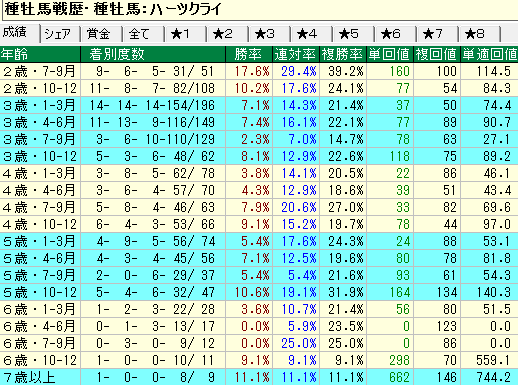Select the 4歳・10-12 row label
Screen dimensions: 518x385
click(40, 224)
